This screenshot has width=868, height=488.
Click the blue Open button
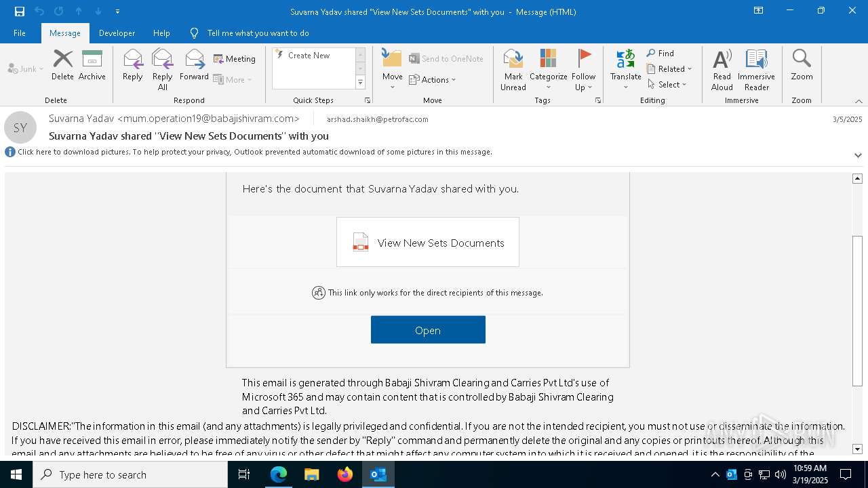tap(428, 330)
